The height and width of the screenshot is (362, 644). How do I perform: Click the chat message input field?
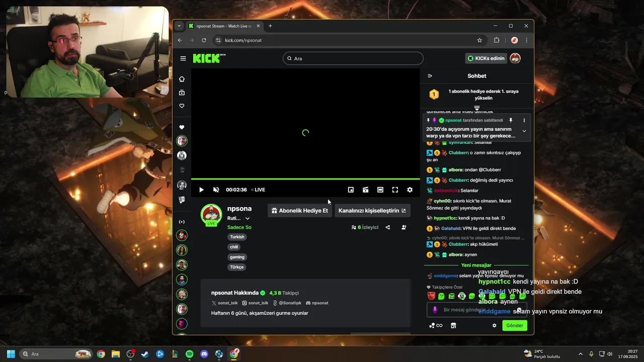[x=476, y=310]
